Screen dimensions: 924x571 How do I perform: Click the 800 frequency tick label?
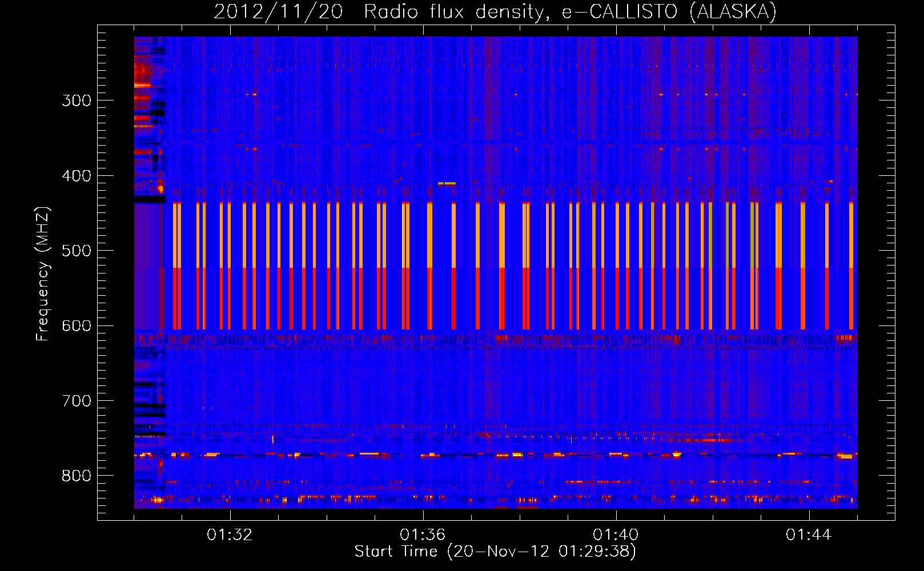coord(77,476)
